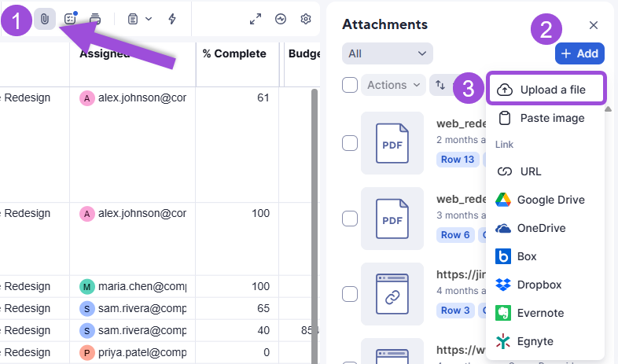Attach from OneDrive

pyautogui.click(x=546, y=228)
